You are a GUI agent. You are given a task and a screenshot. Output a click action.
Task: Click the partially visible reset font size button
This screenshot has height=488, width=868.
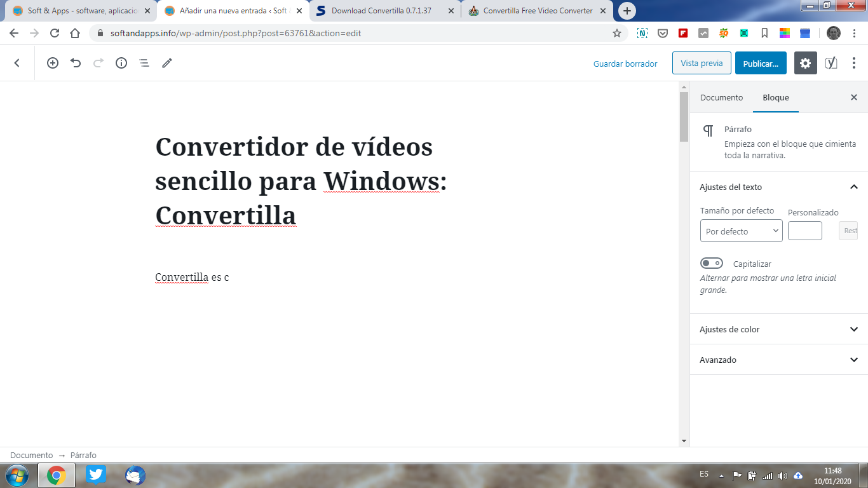click(848, 231)
